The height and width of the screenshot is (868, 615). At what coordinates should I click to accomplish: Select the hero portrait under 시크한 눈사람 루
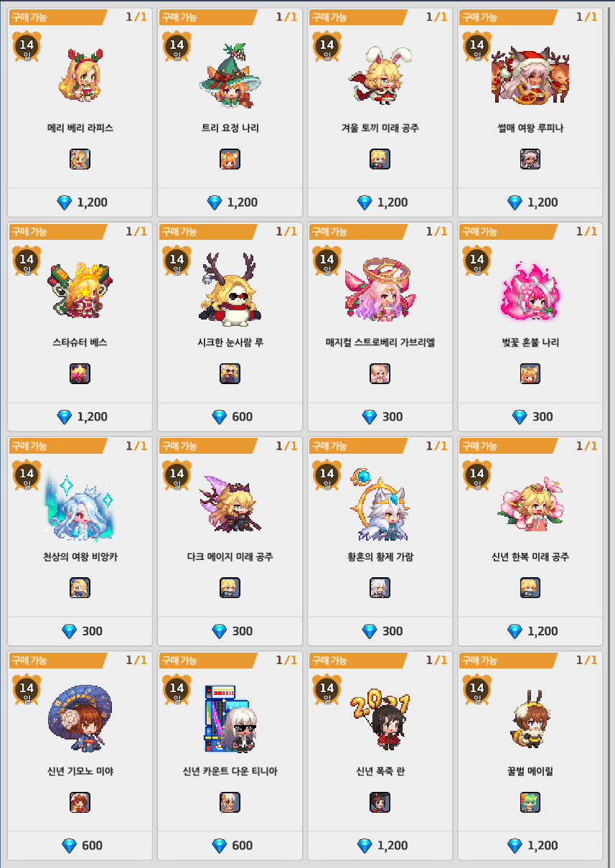click(x=230, y=373)
